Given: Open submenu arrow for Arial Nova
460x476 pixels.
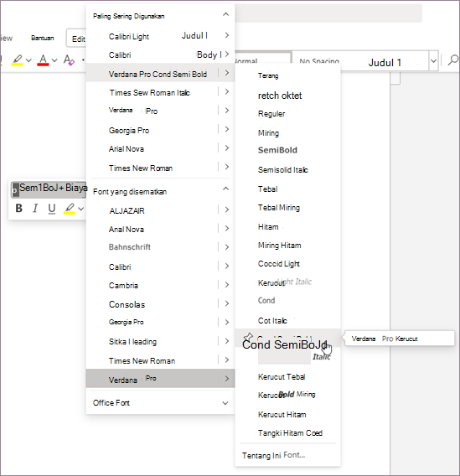Looking at the screenshot, I should 227,148.
